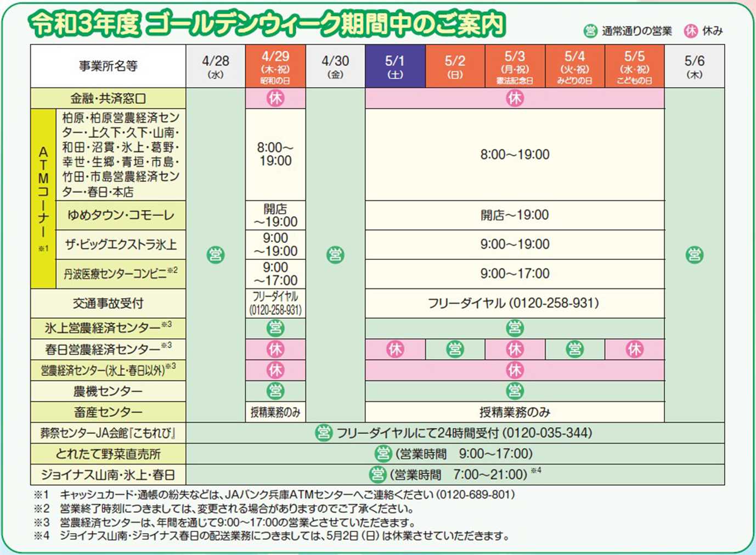
Task: Click 休 icon for 春日営農経済センター on 4/29
Action: pyautogui.click(x=275, y=349)
